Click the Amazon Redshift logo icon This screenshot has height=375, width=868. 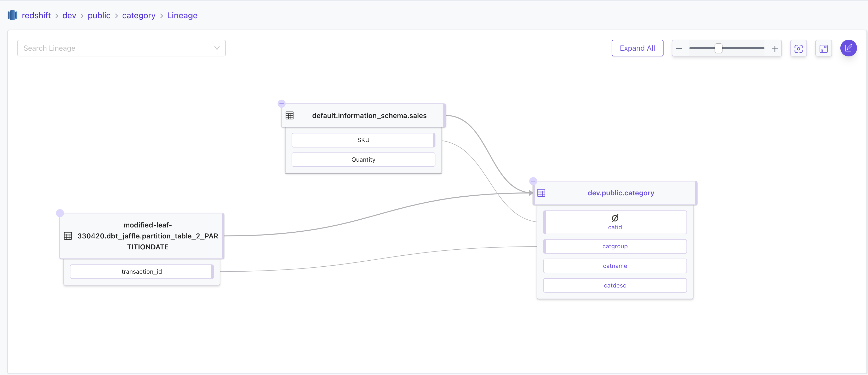pyautogui.click(x=12, y=15)
